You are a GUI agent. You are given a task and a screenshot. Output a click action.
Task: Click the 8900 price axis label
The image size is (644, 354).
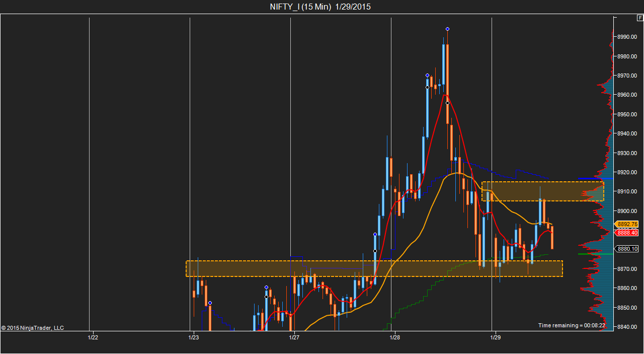click(x=627, y=211)
